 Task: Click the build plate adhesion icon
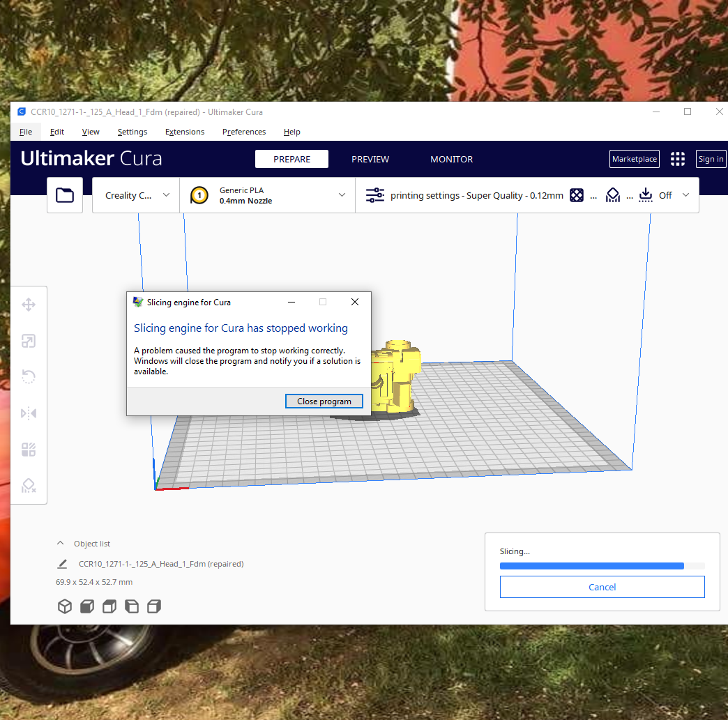pos(645,195)
